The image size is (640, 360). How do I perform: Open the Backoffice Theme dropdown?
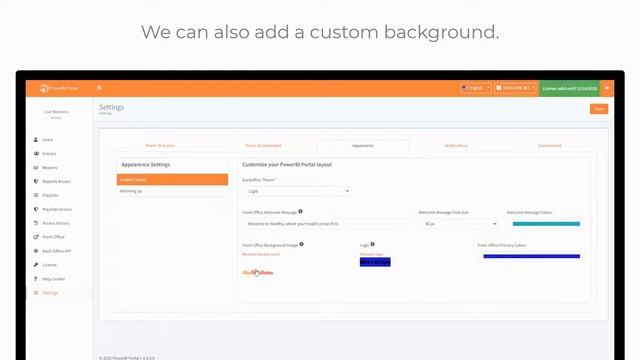297,191
